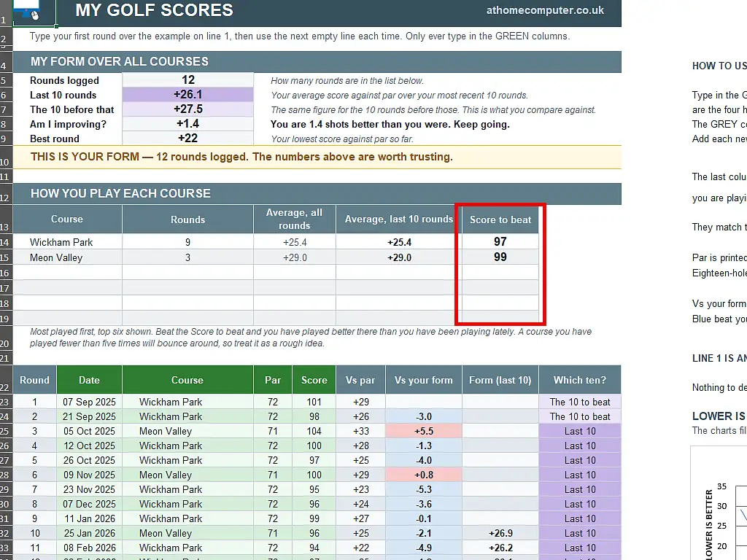Select the date cell 25 Jan 2026

point(89,533)
